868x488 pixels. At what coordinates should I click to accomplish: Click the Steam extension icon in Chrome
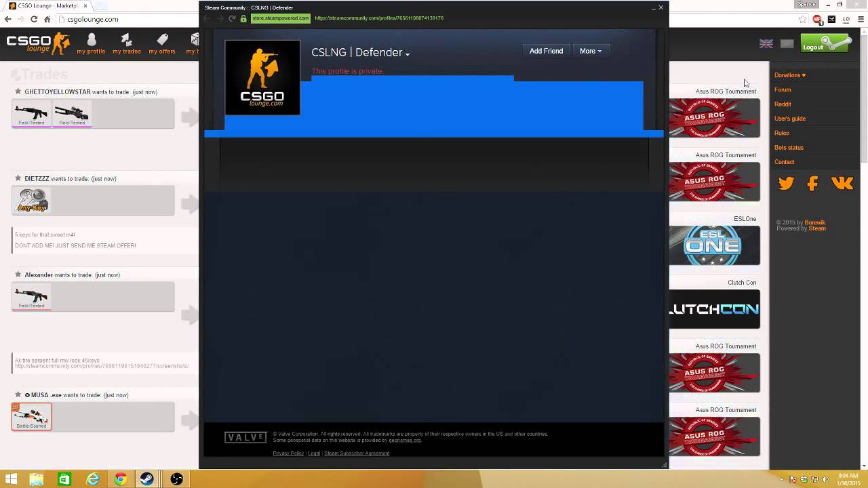pyautogui.click(x=832, y=20)
